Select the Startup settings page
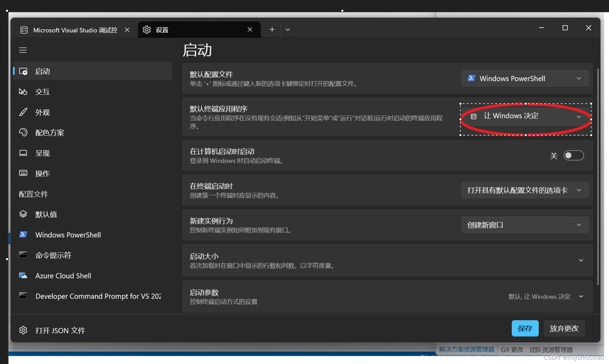The image size is (609, 364). click(92, 71)
